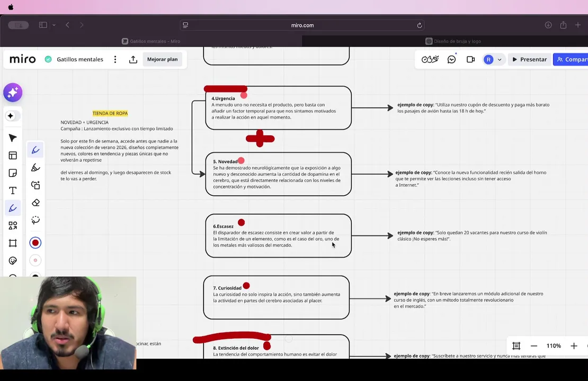Click the miro.com address bar
The width and height of the screenshot is (588, 381).
pyautogui.click(x=302, y=25)
